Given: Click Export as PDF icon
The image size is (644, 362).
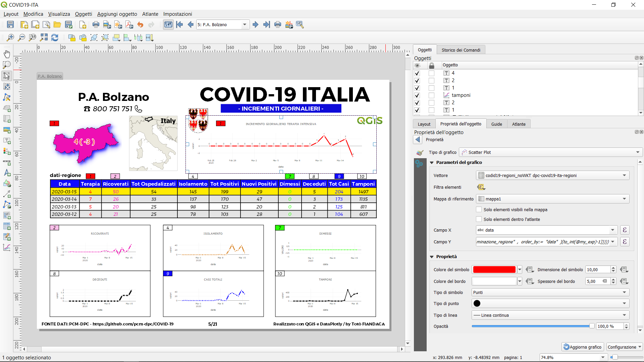Looking at the screenshot, I should [129, 24].
